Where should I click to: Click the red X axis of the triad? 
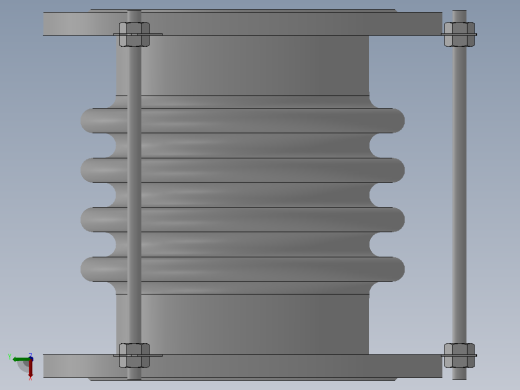tap(30, 369)
